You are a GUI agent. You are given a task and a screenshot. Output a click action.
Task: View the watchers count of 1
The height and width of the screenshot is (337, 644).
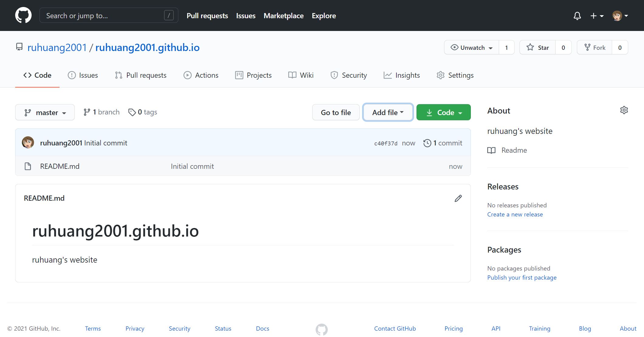coord(506,47)
